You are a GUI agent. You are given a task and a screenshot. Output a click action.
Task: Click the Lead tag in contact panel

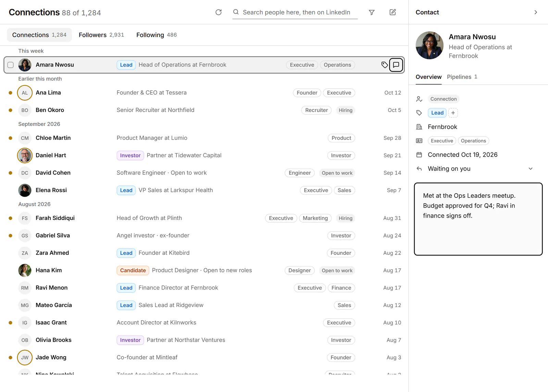[437, 113]
